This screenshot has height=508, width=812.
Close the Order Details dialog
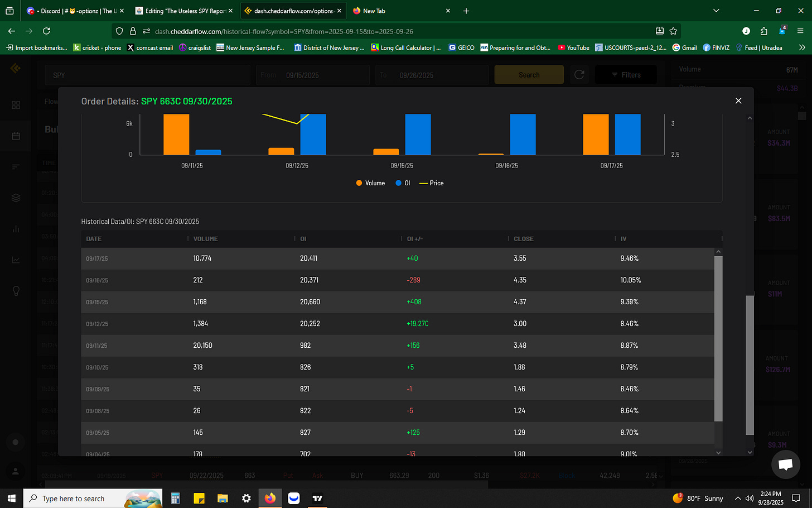[738, 101]
